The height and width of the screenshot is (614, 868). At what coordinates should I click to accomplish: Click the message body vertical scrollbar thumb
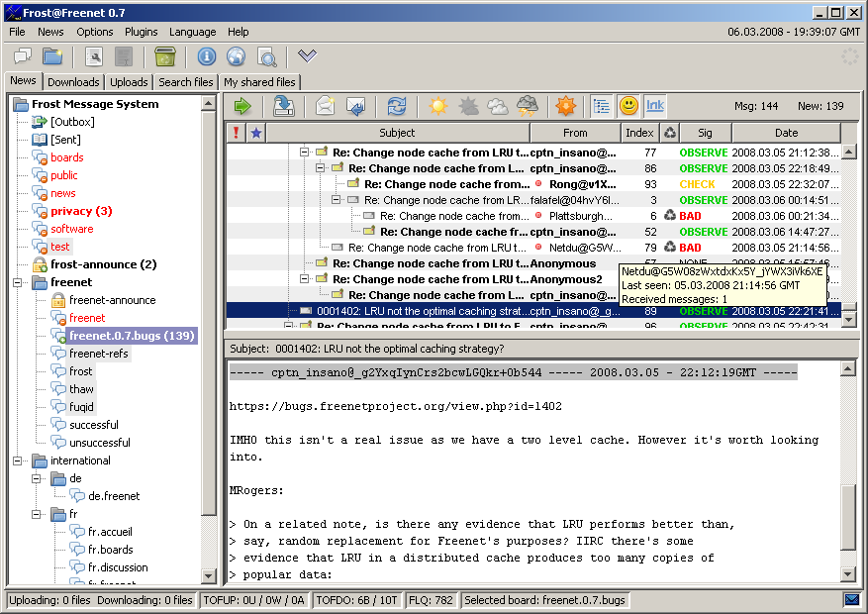click(x=848, y=517)
